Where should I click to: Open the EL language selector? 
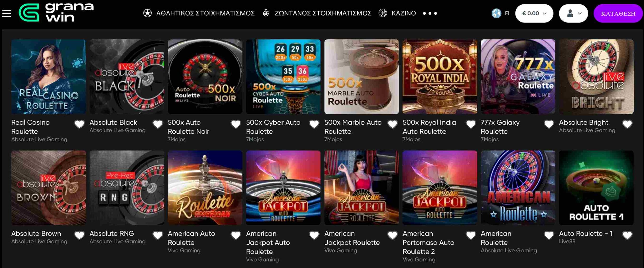coord(508,13)
